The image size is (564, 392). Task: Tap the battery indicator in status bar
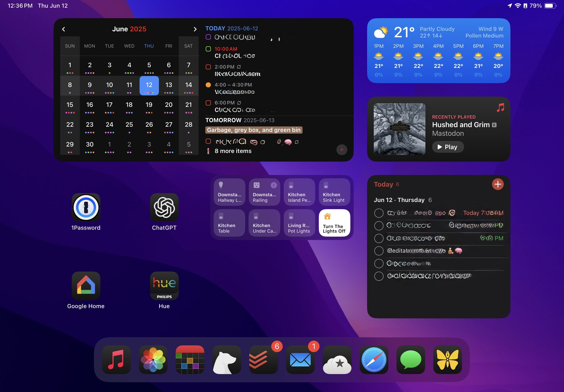tap(550, 6)
